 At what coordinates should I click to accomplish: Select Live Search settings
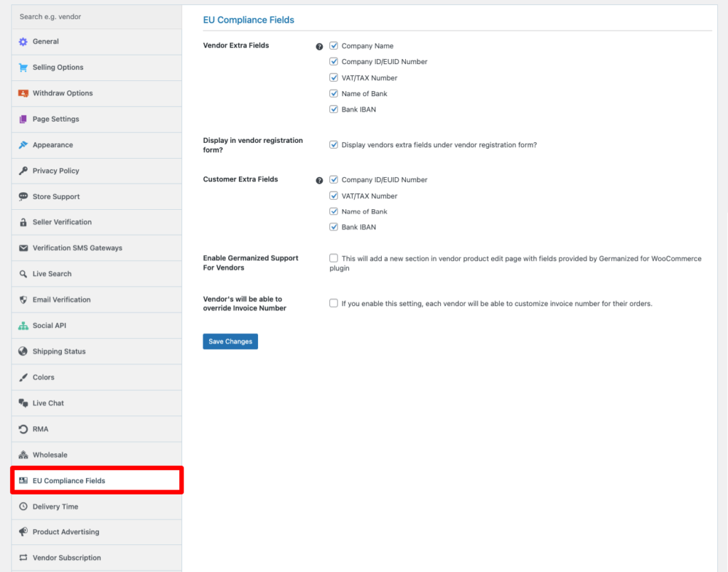[97, 274]
